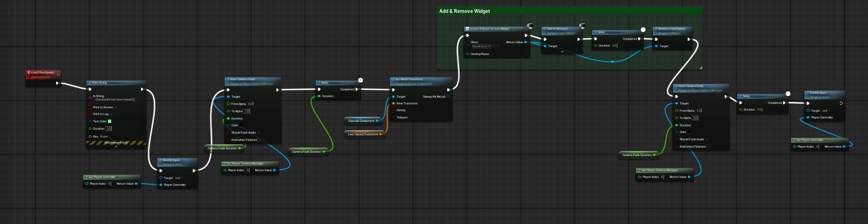Screen dimensions: 868x224
Task: Click Enable Input's Player Controller pin
Action: point(808,117)
